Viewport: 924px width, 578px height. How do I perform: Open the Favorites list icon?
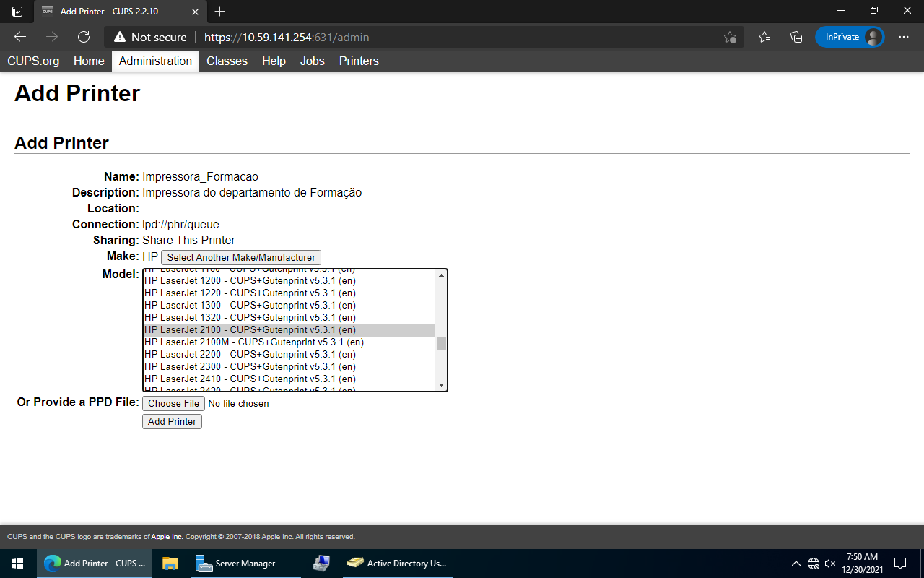click(x=764, y=37)
